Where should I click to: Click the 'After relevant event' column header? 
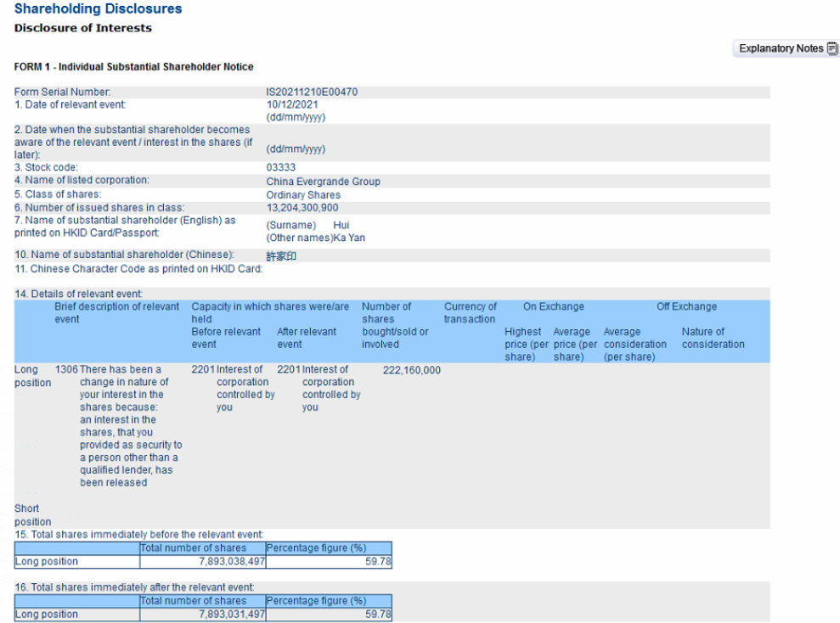pos(307,338)
